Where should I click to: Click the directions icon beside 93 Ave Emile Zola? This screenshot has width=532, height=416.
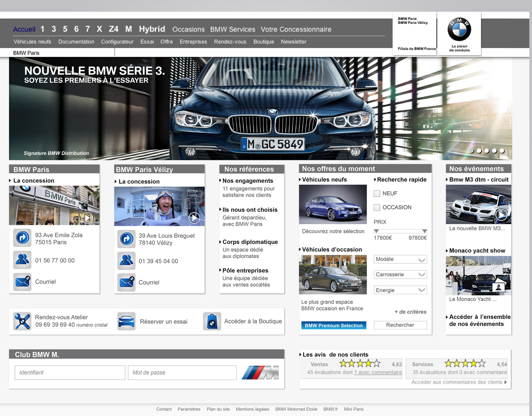[x=22, y=238]
